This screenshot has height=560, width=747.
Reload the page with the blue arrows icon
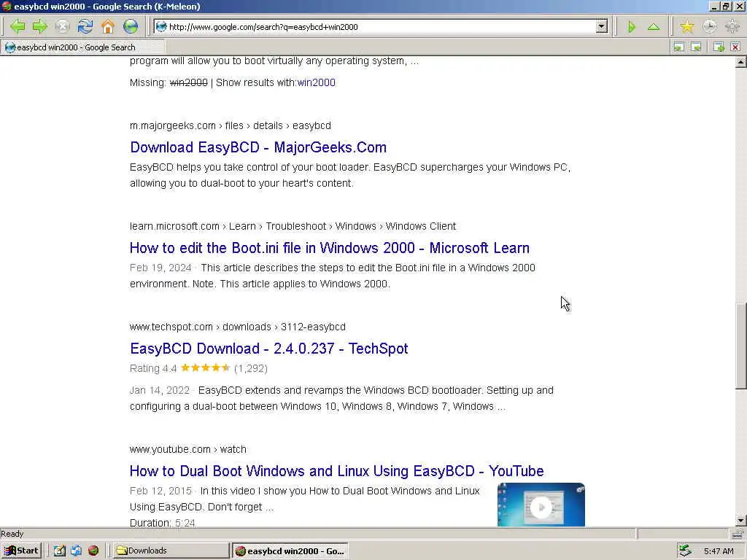coord(85,27)
